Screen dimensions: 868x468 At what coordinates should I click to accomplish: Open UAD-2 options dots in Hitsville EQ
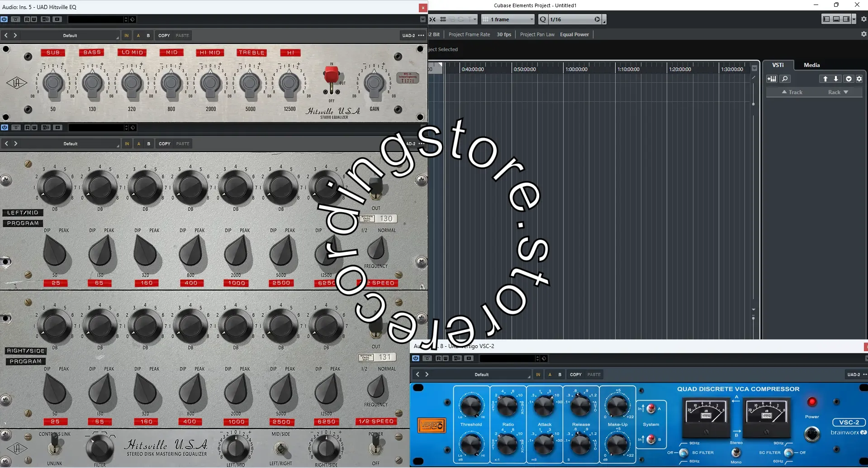pyautogui.click(x=421, y=35)
